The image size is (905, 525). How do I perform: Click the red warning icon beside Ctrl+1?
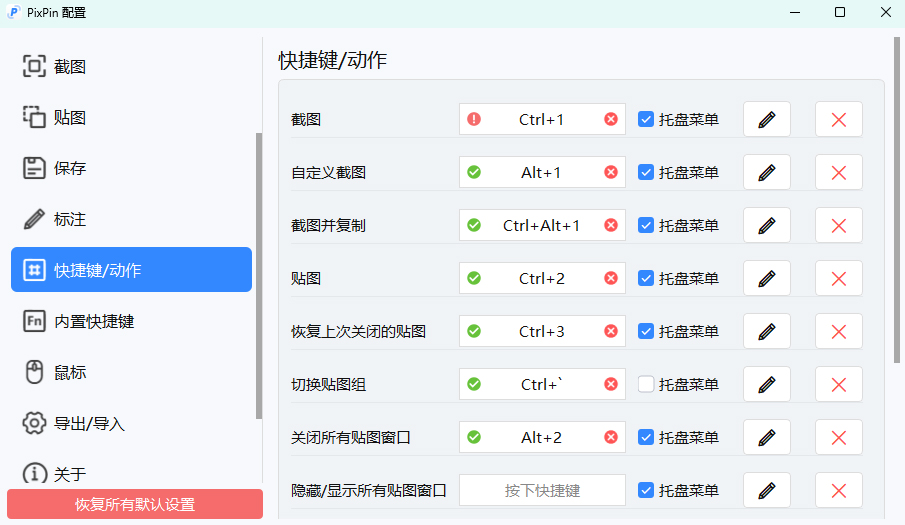pos(474,119)
